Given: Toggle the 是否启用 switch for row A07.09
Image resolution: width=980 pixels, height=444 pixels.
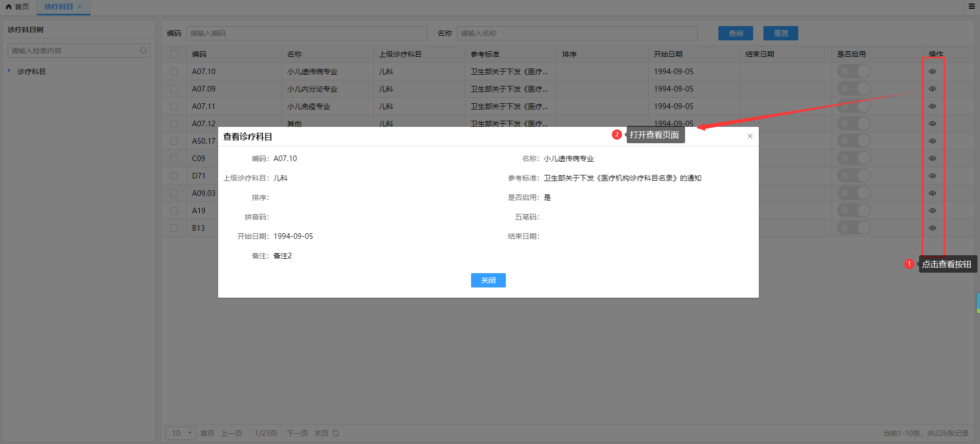Looking at the screenshot, I should click(854, 89).
